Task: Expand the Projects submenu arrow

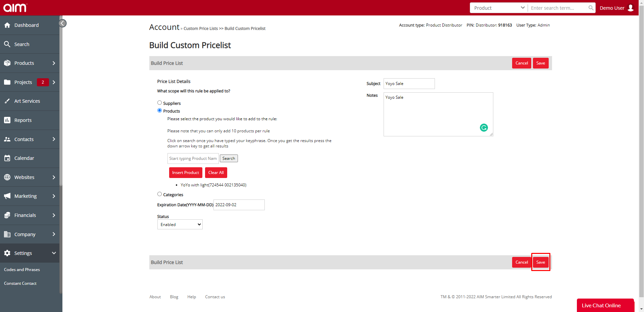Action: click(x=54, y=82)
